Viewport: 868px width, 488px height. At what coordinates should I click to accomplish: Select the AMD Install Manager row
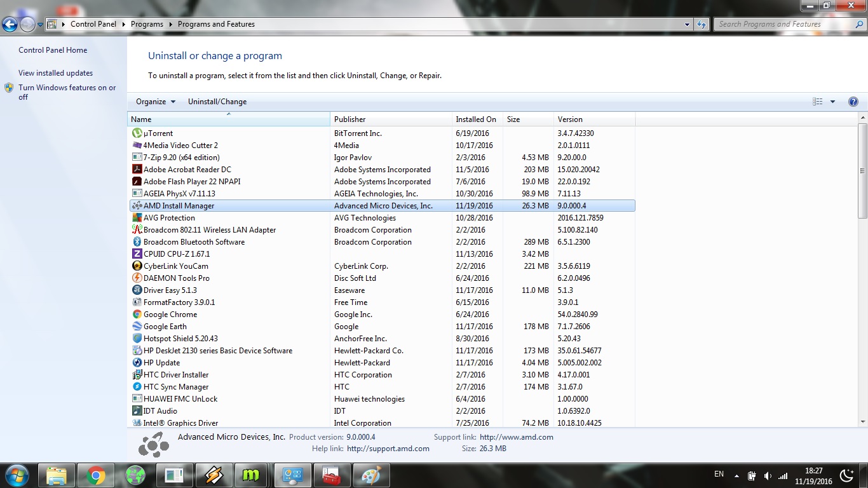click(382, 206)
